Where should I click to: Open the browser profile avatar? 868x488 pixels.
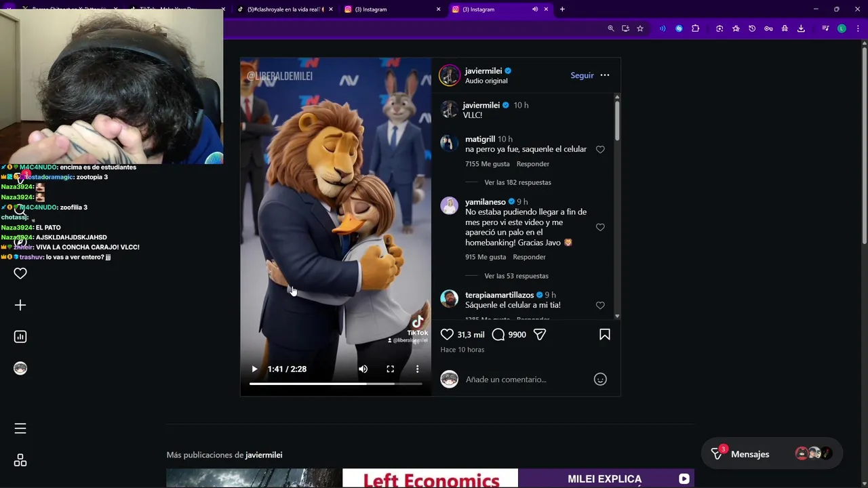(x=842, y=28)
